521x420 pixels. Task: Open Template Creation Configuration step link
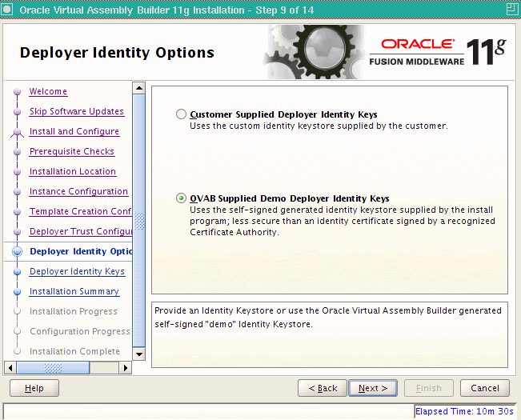point(80,211)
